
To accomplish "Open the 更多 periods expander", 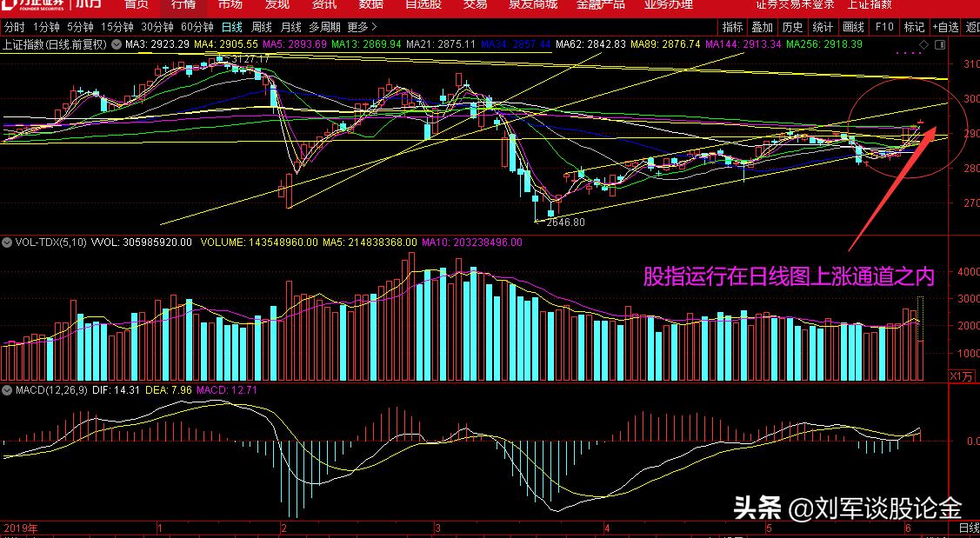I will point(362,27).
